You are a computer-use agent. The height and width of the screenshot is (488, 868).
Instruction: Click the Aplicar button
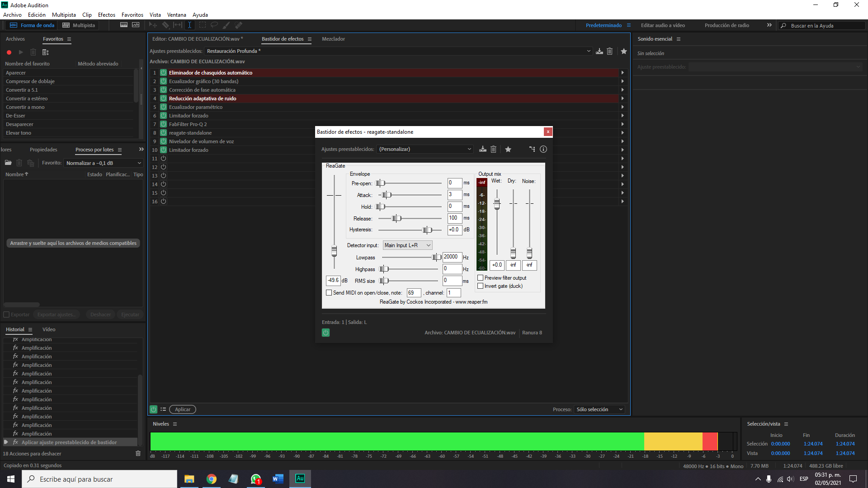pos(183,409)
